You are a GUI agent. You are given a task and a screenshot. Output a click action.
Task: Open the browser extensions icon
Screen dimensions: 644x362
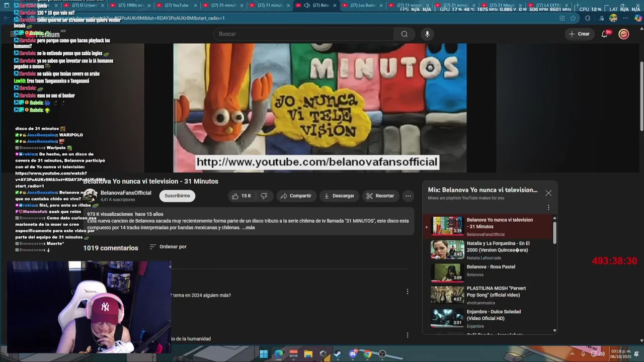tap(588, 18)
